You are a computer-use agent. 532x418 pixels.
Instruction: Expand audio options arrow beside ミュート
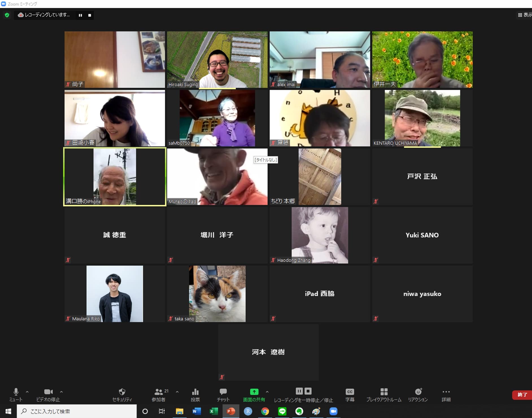27,392
